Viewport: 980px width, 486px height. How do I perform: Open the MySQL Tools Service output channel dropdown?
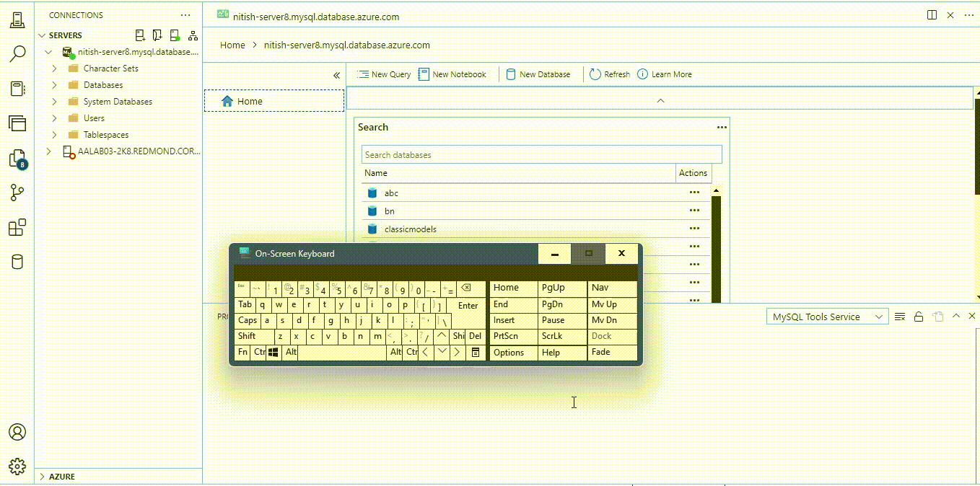(826, 316)
